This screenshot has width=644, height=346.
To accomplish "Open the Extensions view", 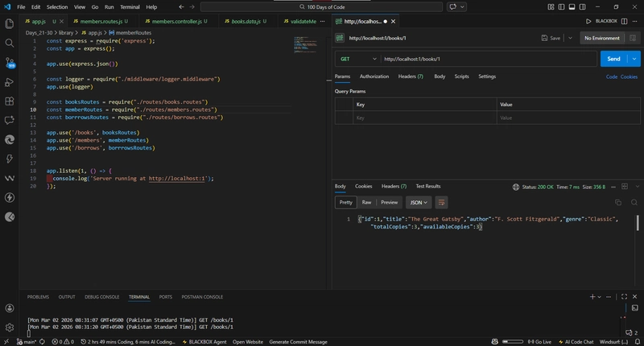I will pyautogui.click(x=10, y=101).
